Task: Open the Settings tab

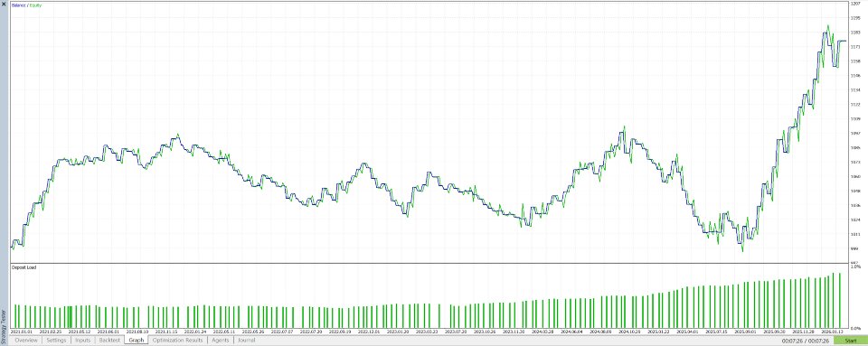Action: pyautogui.click(x=56, y=341)
